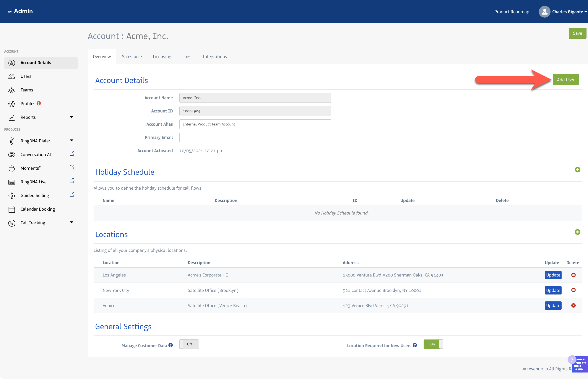Show help for Manage Customer Data
This screenshot has width=588, height=379.
click(171, 345)
